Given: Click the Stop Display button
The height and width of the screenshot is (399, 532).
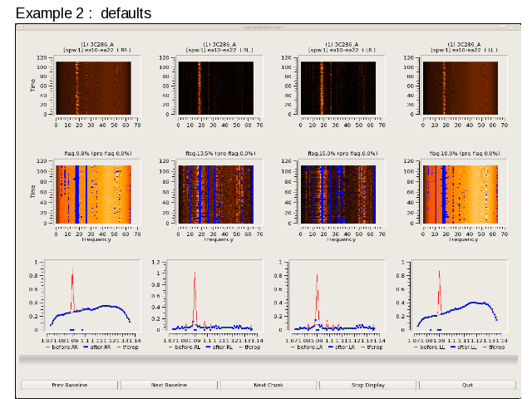Looking at the screenshot, I should pyautogui.click(x=367, y=385).
